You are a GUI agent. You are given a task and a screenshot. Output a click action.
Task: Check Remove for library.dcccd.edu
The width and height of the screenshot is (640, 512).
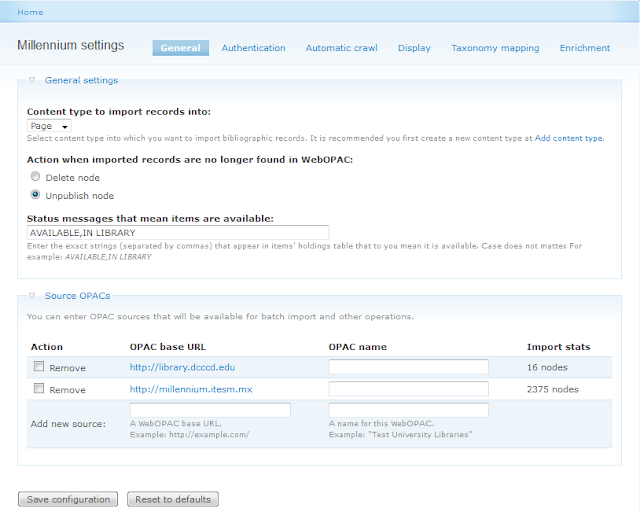[x=39, y=366]
